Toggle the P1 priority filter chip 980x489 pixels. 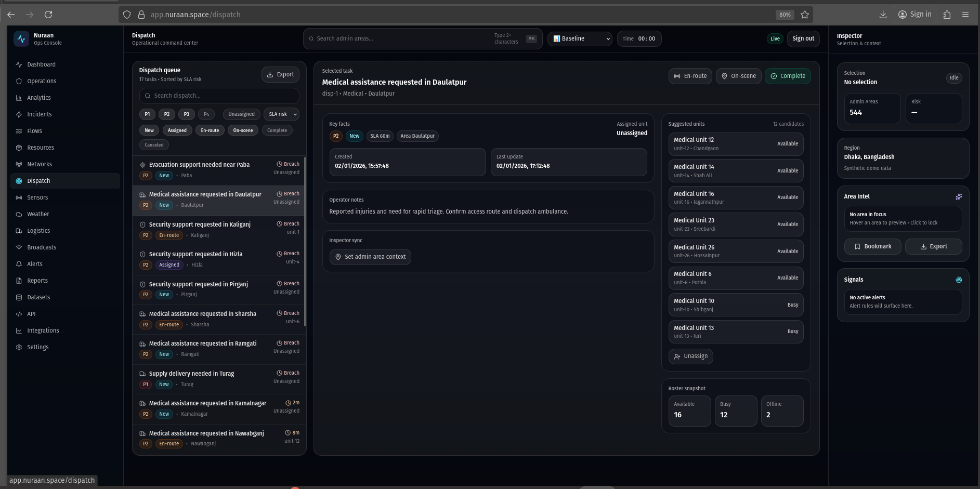tap(147, 114)
